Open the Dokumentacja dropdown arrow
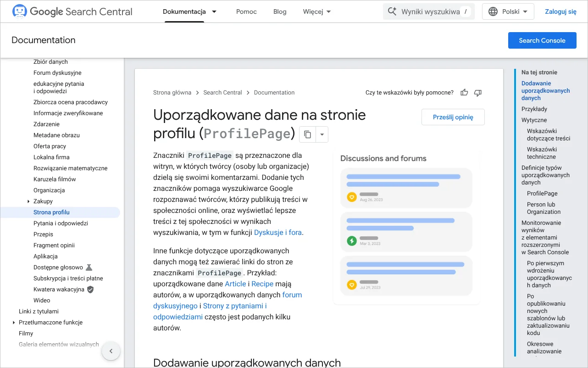This screenshot has height=368, width=588. [214, 11]
